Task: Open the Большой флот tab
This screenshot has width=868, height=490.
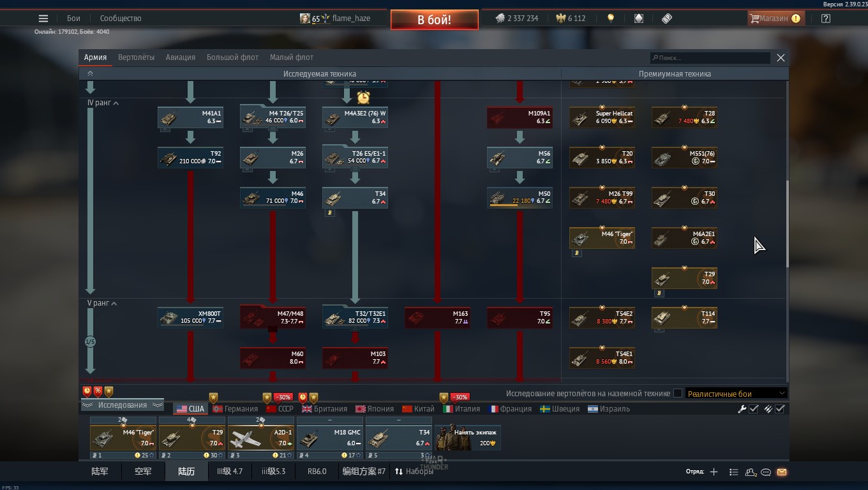Action: pyautogui.click(x=232, y=57)
